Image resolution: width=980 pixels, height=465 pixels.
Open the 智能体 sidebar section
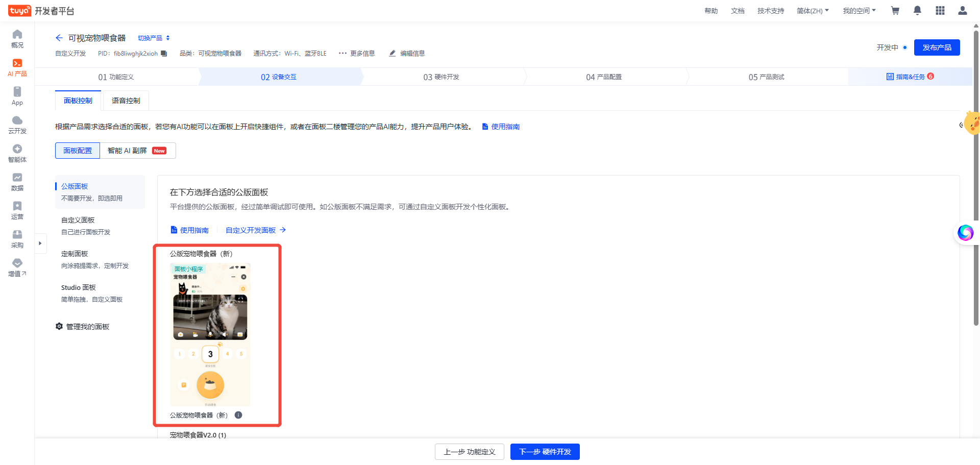click(x=17, y=153)
